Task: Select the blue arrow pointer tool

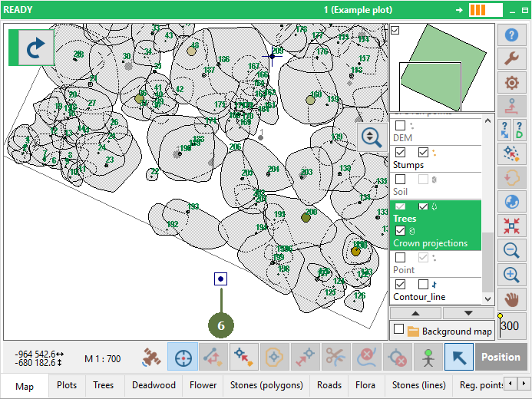Action: [459, 357]
